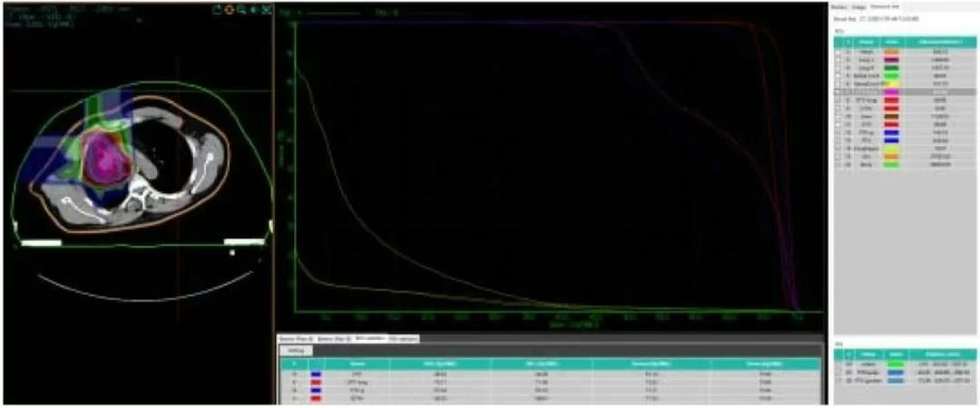Screen dimensions: 980x408
Task: Toggle the Esophagus ROI checkbox
Action: tap(838, 149)
